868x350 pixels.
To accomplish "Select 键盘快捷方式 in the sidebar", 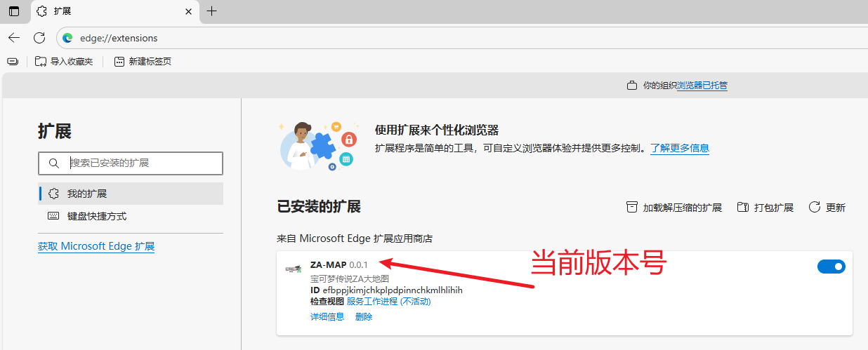I will (x=96, y=216).
